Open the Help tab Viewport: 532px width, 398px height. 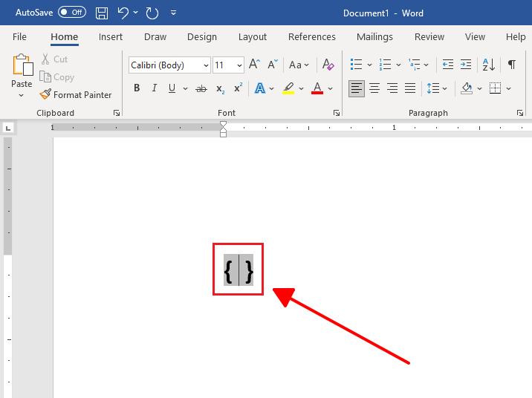[516, 36]
